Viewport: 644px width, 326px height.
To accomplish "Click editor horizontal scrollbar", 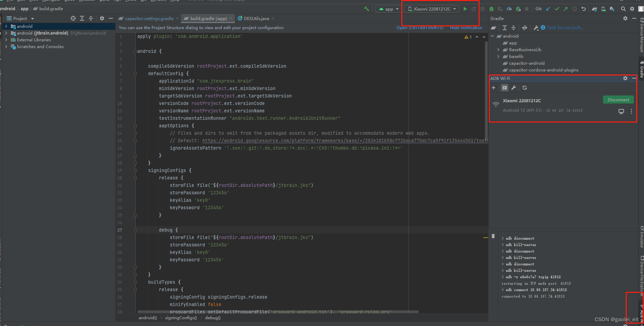I will (x=278, y=312).
